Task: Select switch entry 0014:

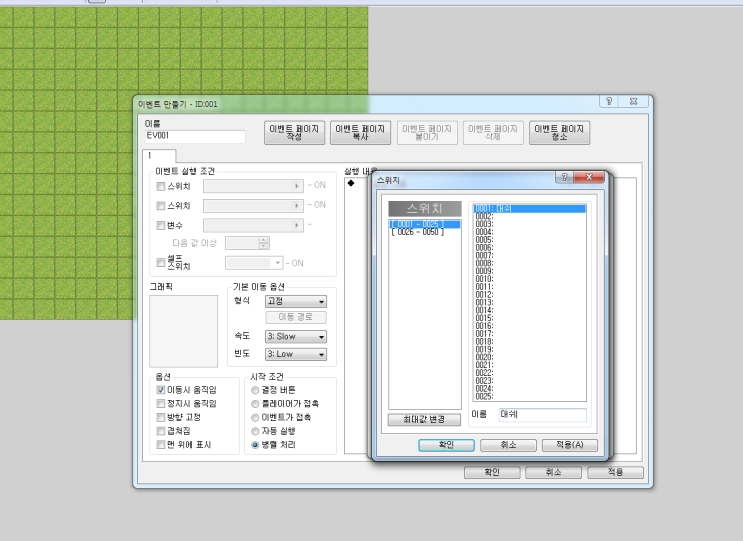Action: pos(530,310)
